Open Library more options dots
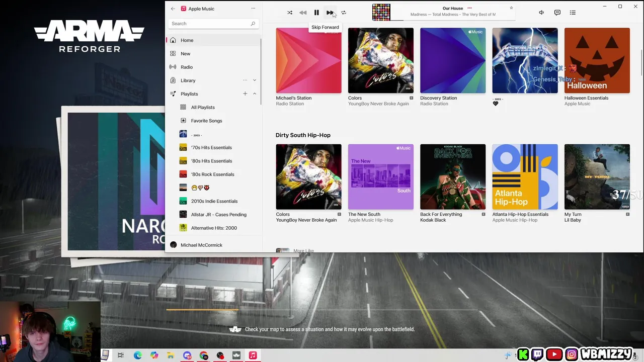The image size is (644, 362). pos(245,80)
